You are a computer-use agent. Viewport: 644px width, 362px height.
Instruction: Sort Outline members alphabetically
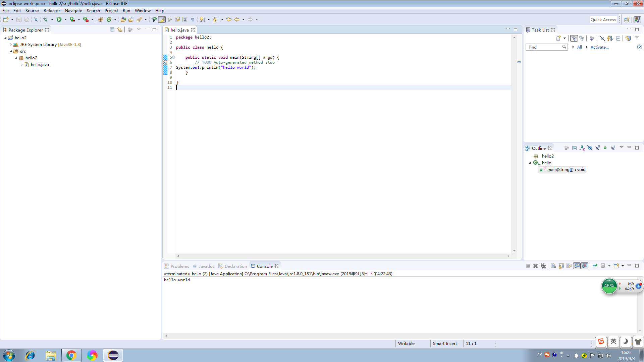point(582,148)
